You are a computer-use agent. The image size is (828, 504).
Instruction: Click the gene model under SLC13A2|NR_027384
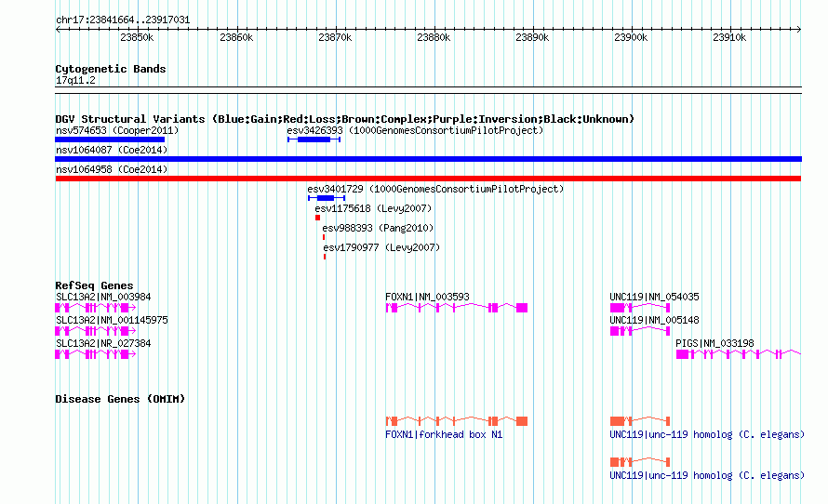click(x=96, y=354)
